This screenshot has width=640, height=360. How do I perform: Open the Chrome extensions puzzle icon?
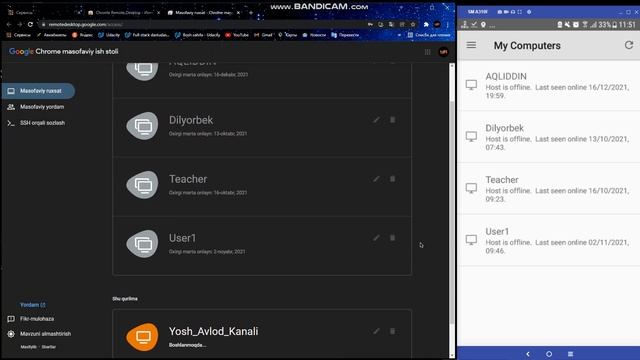coord(426,24)
